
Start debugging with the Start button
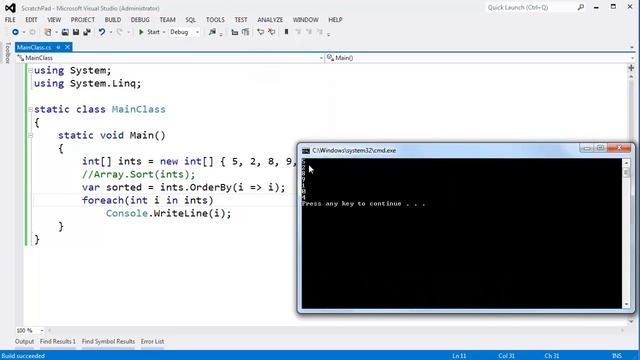(x=149, y=32)
